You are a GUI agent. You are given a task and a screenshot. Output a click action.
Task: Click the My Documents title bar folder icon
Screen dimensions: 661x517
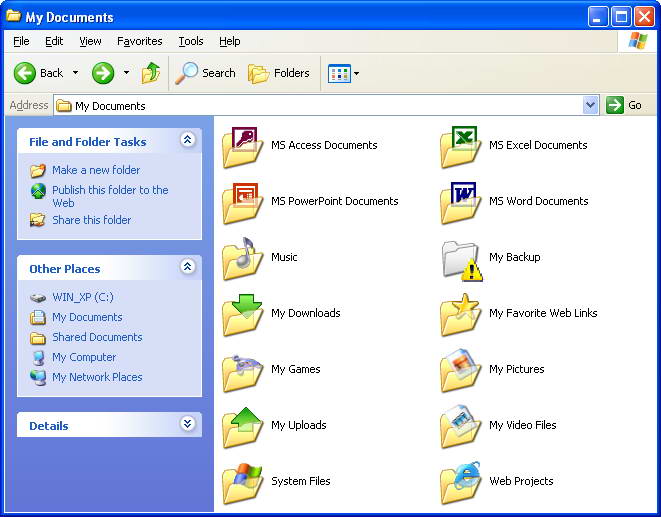(13, 16)
